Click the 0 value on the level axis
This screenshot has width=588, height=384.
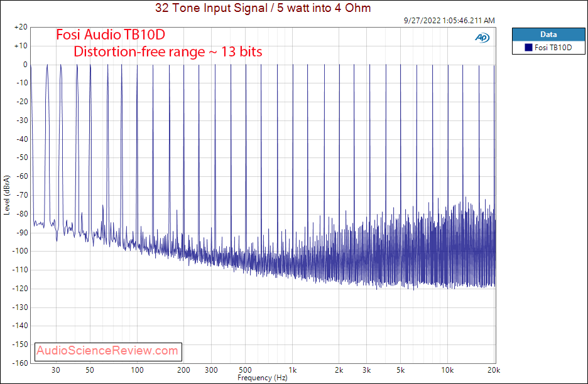25,65
